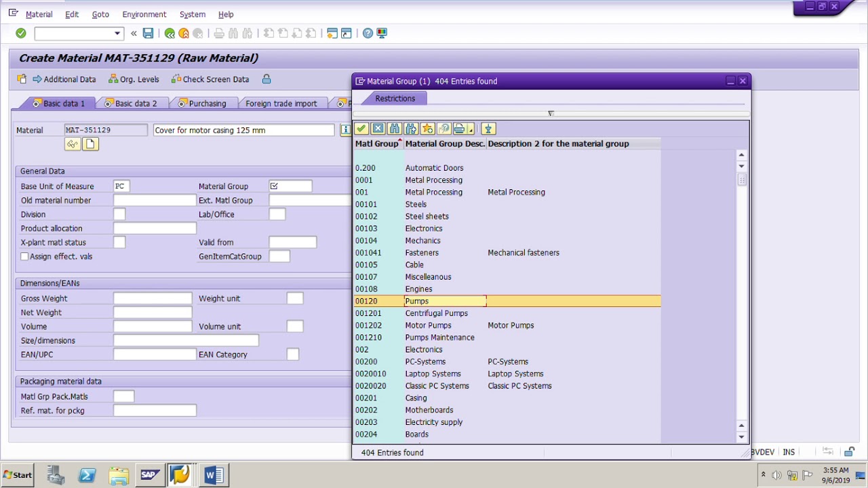
Task: Open the file explorer folder in taskbar
Action: (119, 475)
